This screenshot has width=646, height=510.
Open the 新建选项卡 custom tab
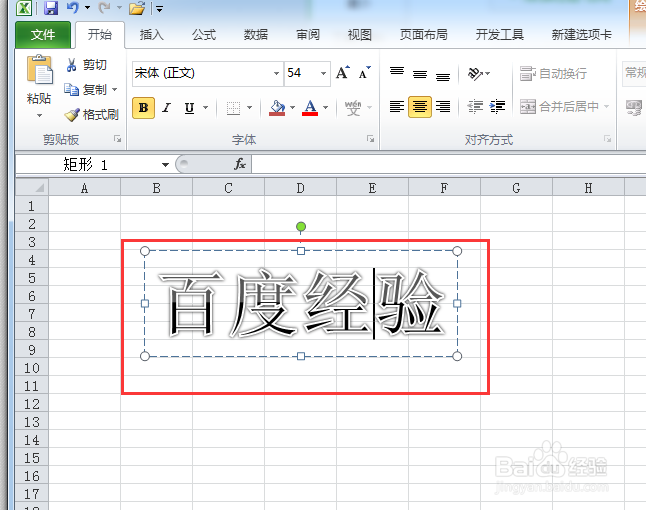pos(581,35)
